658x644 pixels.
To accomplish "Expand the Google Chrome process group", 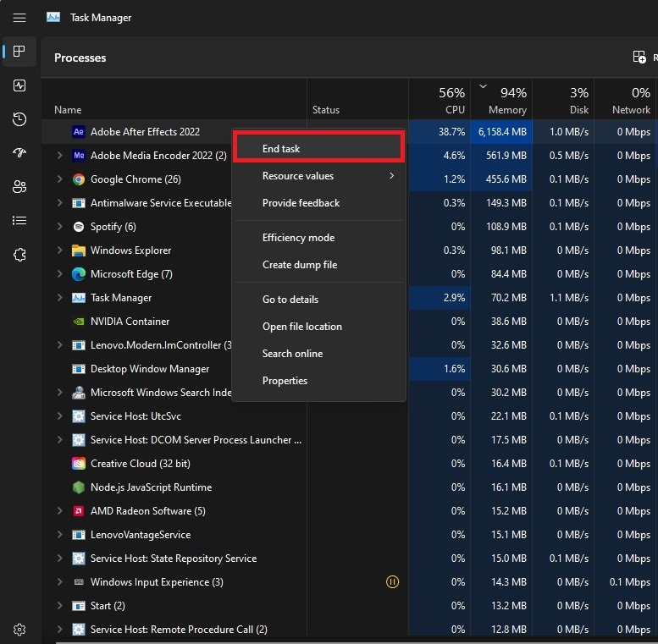I will click(x=59, y=179).
